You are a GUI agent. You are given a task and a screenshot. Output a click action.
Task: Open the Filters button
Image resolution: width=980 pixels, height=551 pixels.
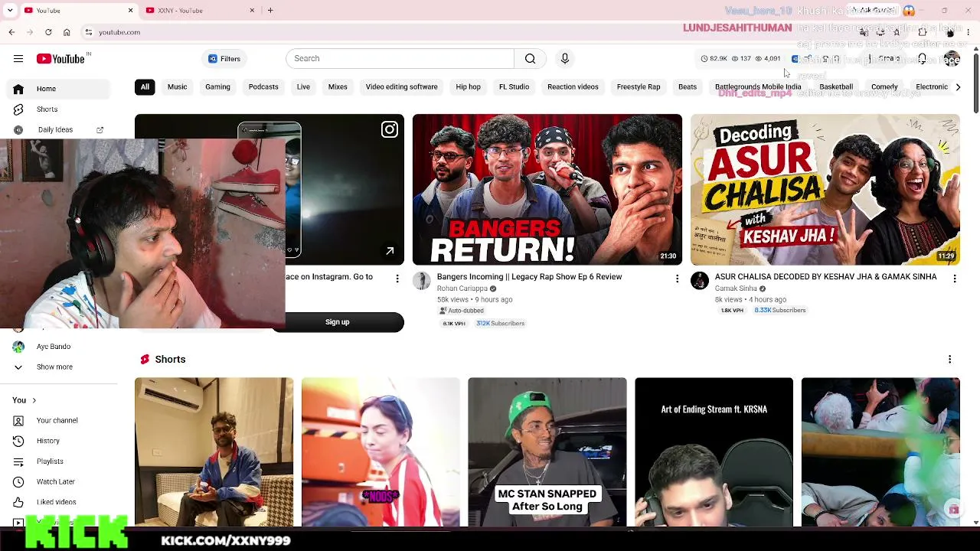(224, 59)
